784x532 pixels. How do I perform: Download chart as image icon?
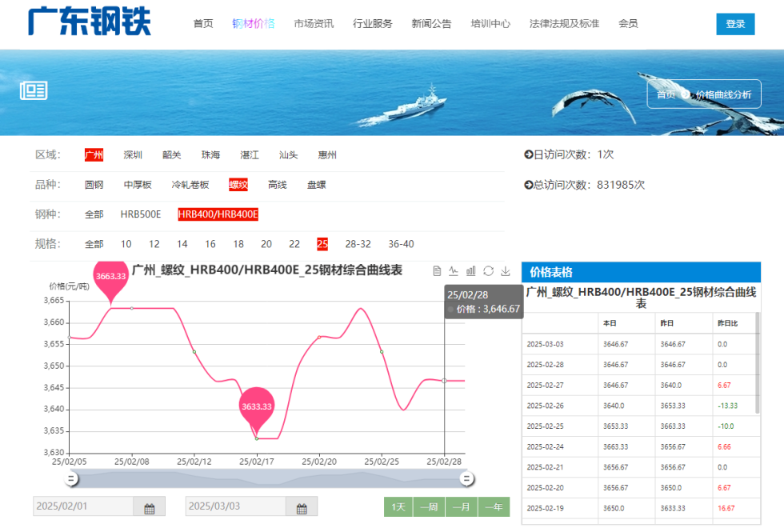tap(506, 271)
